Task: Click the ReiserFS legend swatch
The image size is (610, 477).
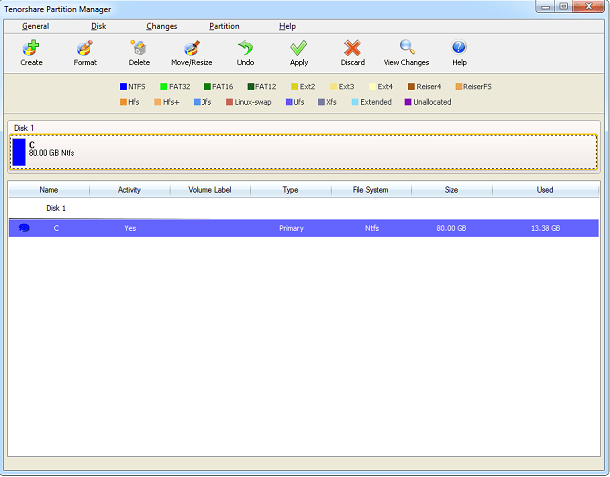Action: [x=459, y=86]
